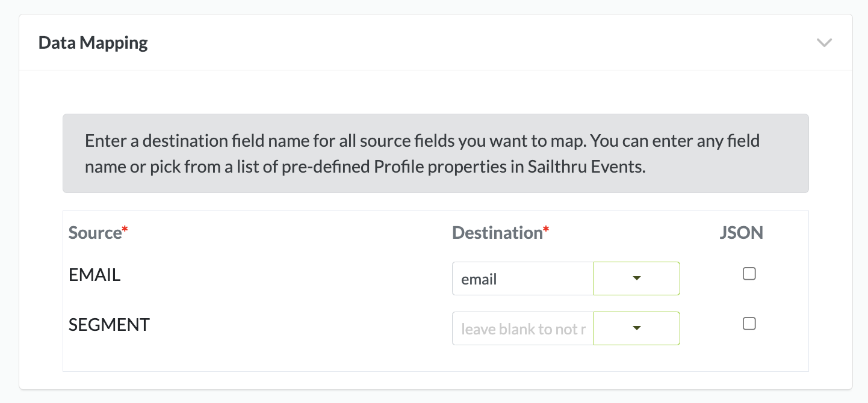
Task: Enable the JSON checkbox for SEGMENT
Action: (749, 324)
